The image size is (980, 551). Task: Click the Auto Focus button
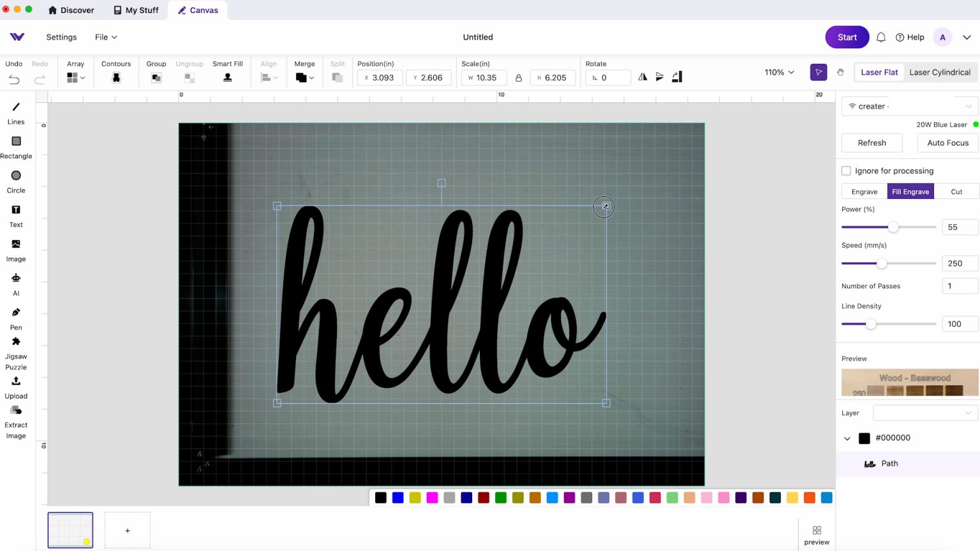[x=947, y=143]
